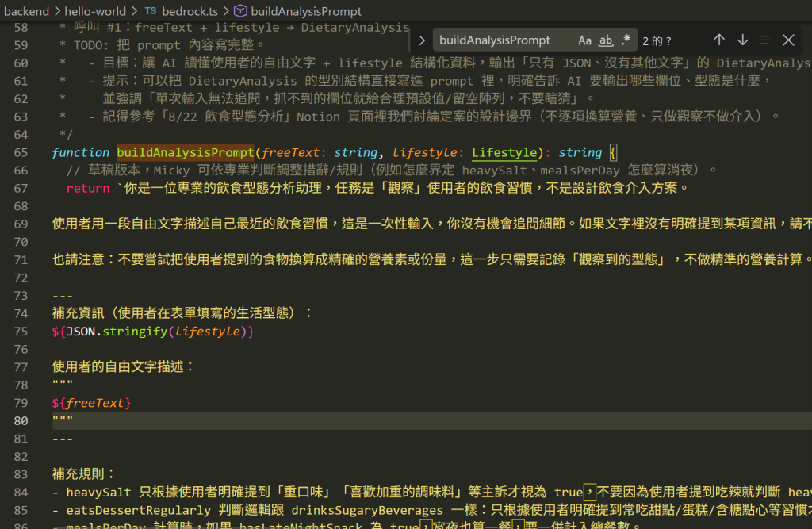Click line number 80 in the gutter

[x=21, y=420]
